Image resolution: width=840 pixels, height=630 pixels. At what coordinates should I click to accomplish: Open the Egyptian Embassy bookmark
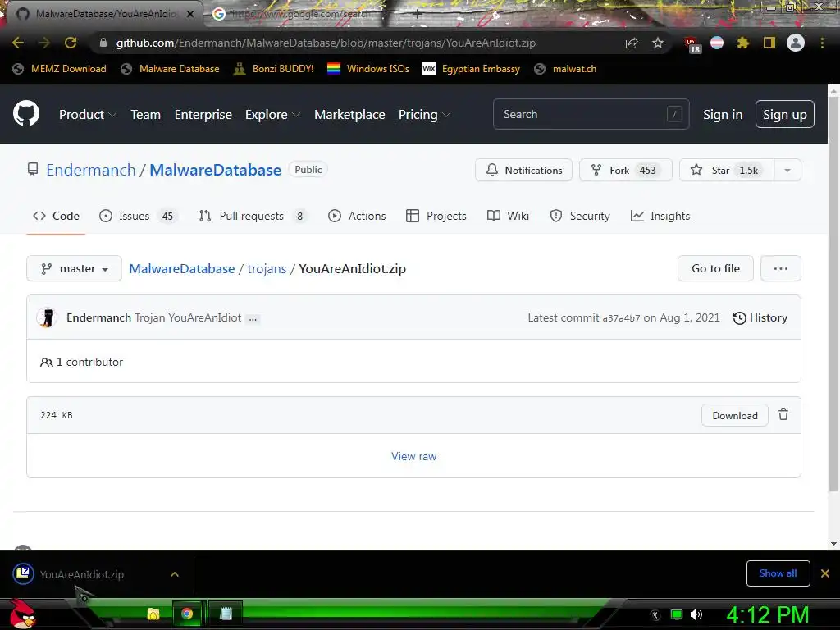coord(472,69)
